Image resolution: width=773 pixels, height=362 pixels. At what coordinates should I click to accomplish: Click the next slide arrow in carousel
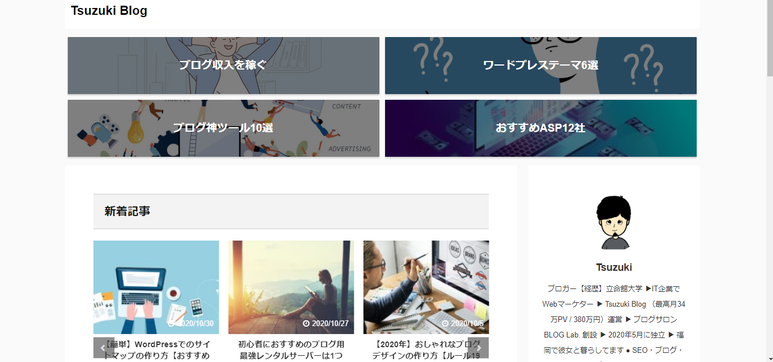(x=479, y=348)
